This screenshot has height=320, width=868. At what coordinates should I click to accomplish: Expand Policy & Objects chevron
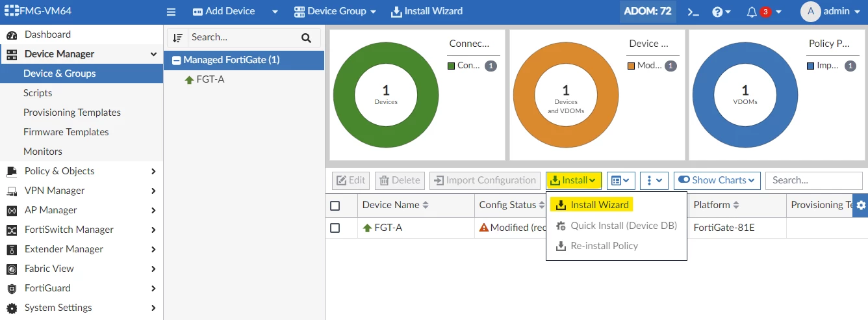tap(153, 171)
